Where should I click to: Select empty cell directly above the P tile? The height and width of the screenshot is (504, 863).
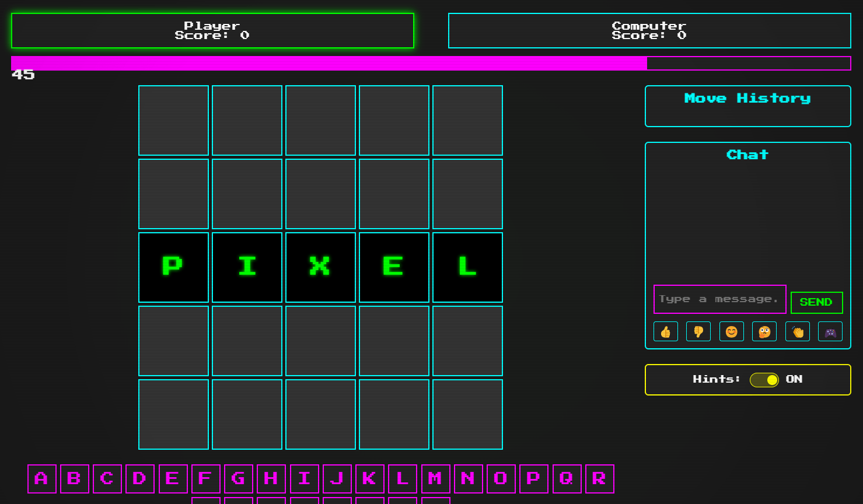tap(173, 194)
